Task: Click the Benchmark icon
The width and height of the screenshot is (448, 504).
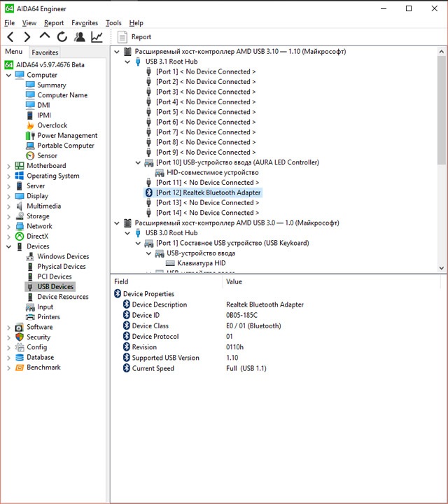Action: pos(20,367)
